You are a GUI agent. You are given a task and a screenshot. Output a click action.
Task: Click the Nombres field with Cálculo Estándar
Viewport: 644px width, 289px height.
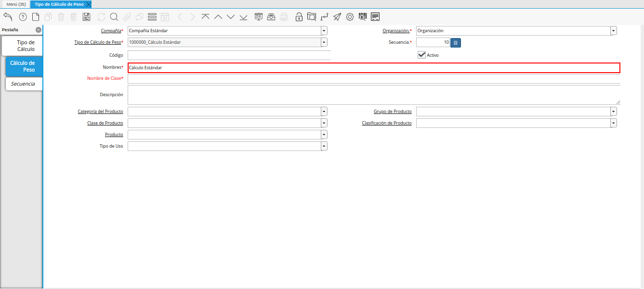point(374,68)
